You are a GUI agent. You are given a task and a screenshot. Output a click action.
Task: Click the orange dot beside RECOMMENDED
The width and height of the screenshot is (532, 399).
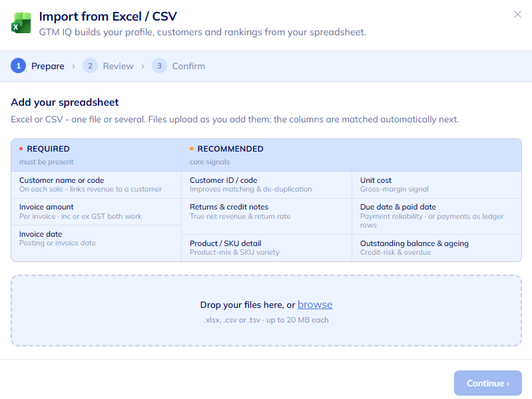(192, 148)
